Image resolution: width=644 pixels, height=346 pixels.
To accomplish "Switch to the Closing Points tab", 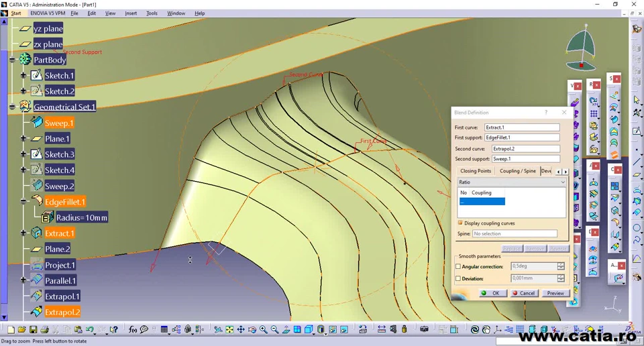I will (476, 171).
